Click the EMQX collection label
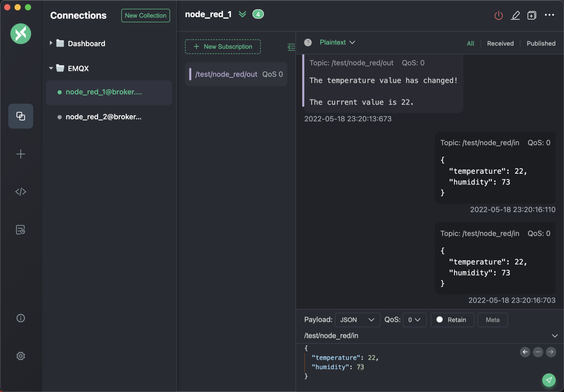The image size is (564, 392). (x=78, y=68)
